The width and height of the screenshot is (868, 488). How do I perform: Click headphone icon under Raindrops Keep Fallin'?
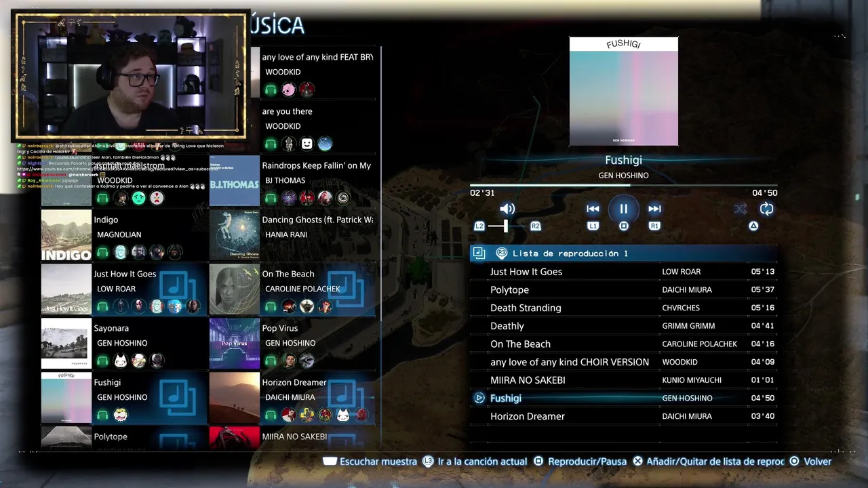271,198
